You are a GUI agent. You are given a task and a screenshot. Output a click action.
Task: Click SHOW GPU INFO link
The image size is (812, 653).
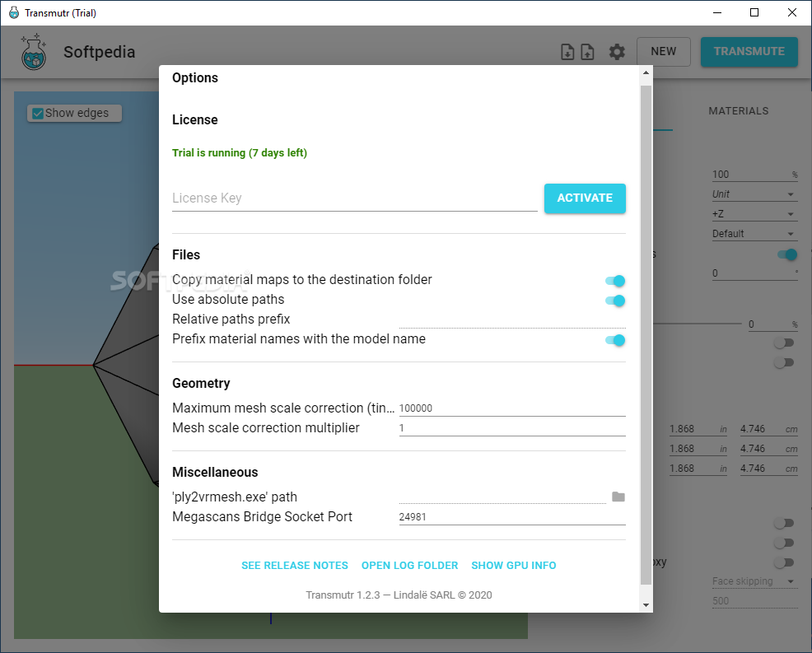(514, 566)
